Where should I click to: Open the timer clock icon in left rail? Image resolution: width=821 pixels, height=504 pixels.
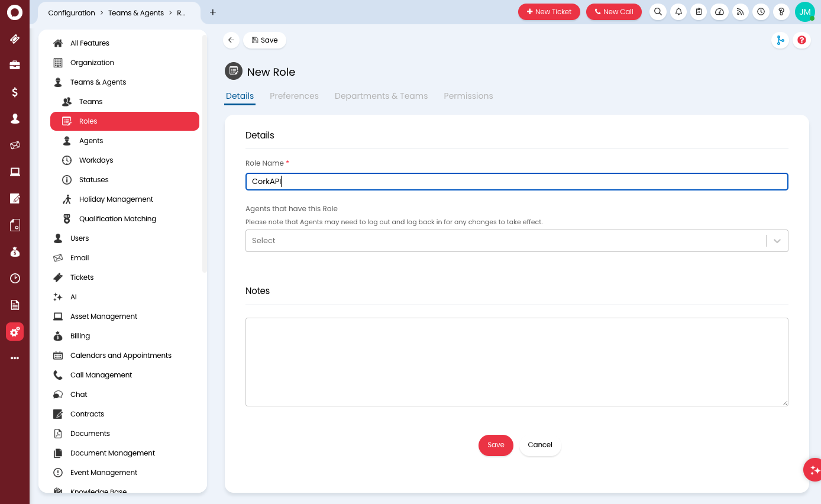click(x=15, y=278)
